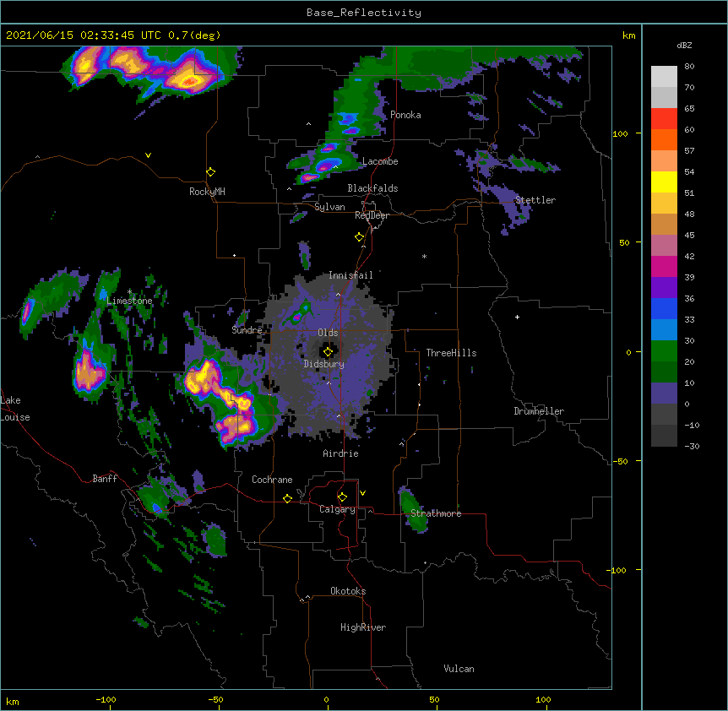The image size is (728, 711).
Task: Click the Olds city label
Action: click(x=328, y=333)
